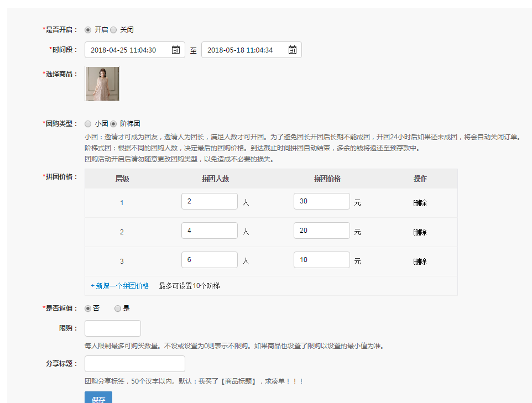Focus level 3 拼团价格 input with 10

click(x=322, y=260)
